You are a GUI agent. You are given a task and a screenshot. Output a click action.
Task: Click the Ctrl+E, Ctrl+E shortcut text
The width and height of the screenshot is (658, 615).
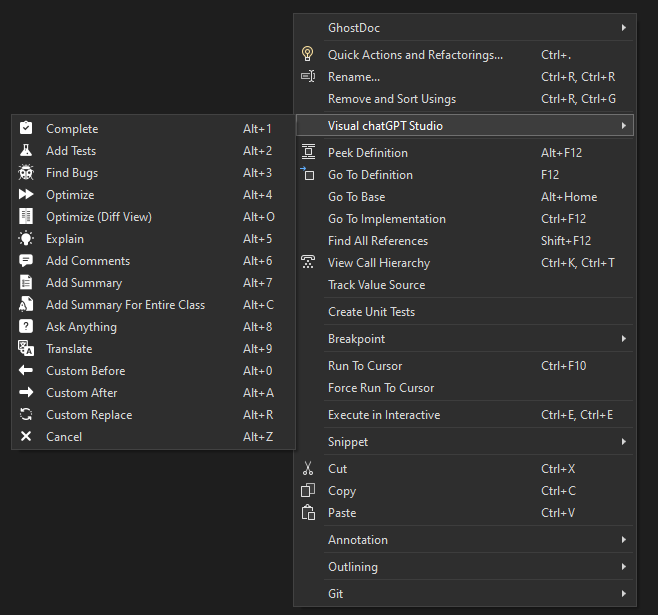(577, 415)
